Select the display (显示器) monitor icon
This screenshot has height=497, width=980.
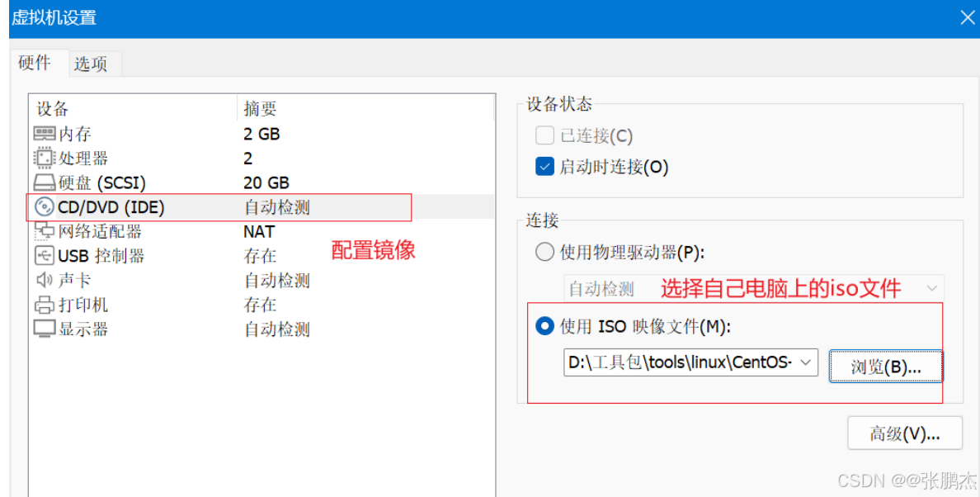tap(45, 329)
